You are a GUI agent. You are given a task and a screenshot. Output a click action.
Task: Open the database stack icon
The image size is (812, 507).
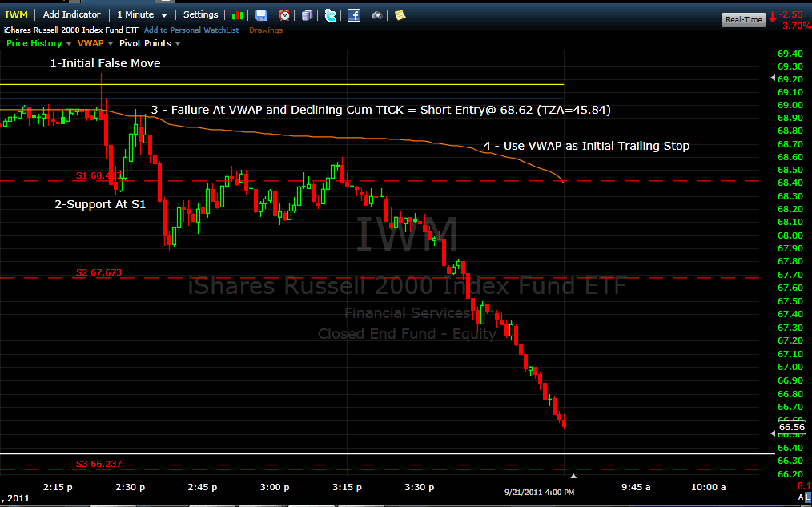307,15
